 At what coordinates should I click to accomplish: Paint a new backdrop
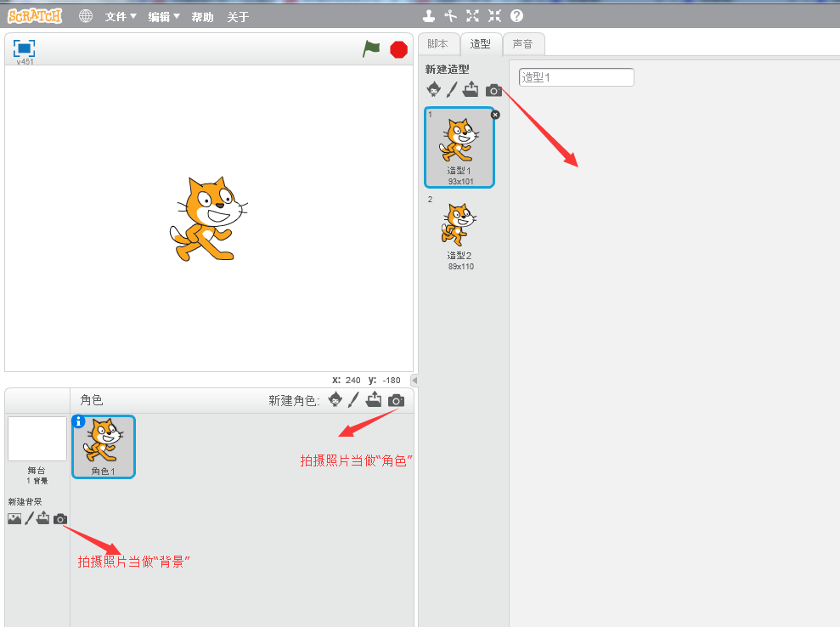(x=30, y=518)
